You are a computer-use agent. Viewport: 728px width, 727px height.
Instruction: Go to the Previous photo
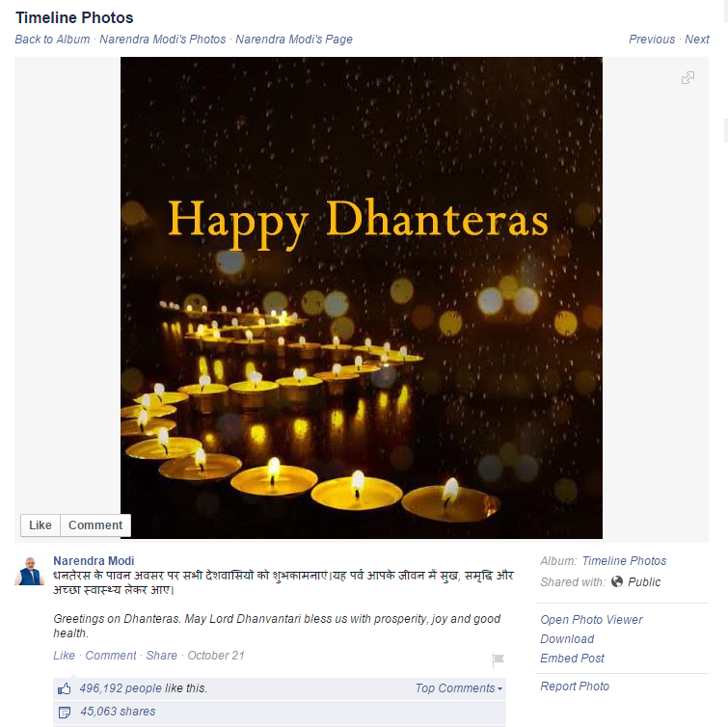pyautogui.click(x=652, y=40)
